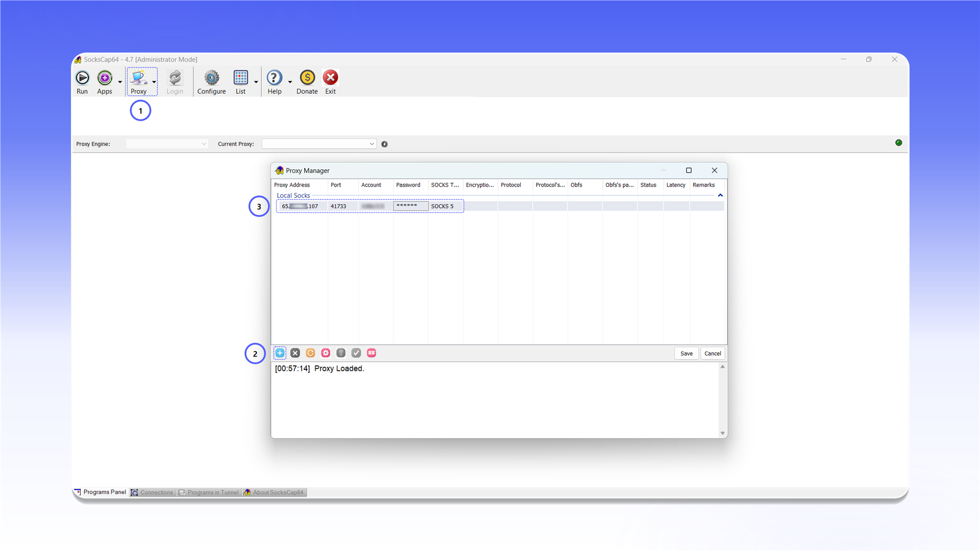Maximize the Proxy Manager window

tap(689, 170)
